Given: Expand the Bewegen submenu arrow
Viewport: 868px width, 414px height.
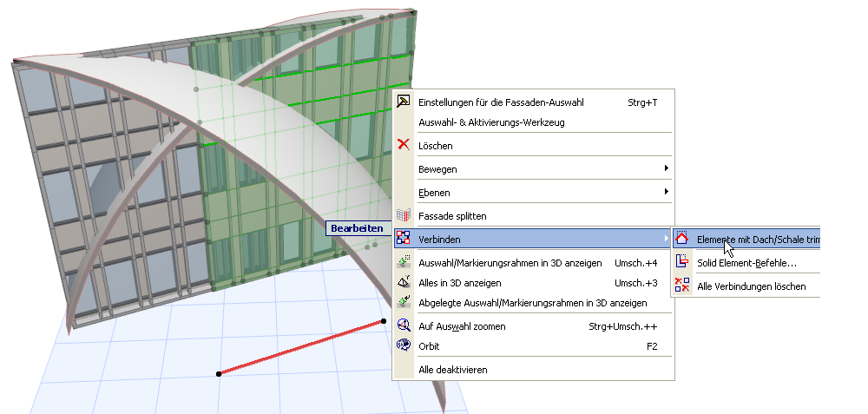Looking at the screenshot, I should pos(667,168).
